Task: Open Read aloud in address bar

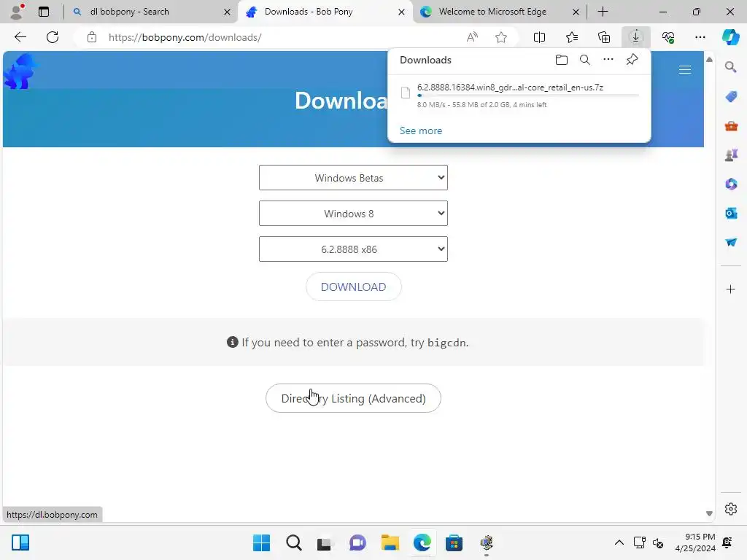Action: click(472, 37)
